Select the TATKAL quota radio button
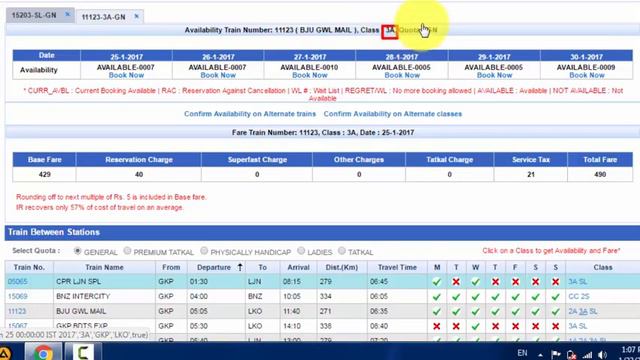The width and height of the screenshot is (640, 360). [x=342, y=251]
